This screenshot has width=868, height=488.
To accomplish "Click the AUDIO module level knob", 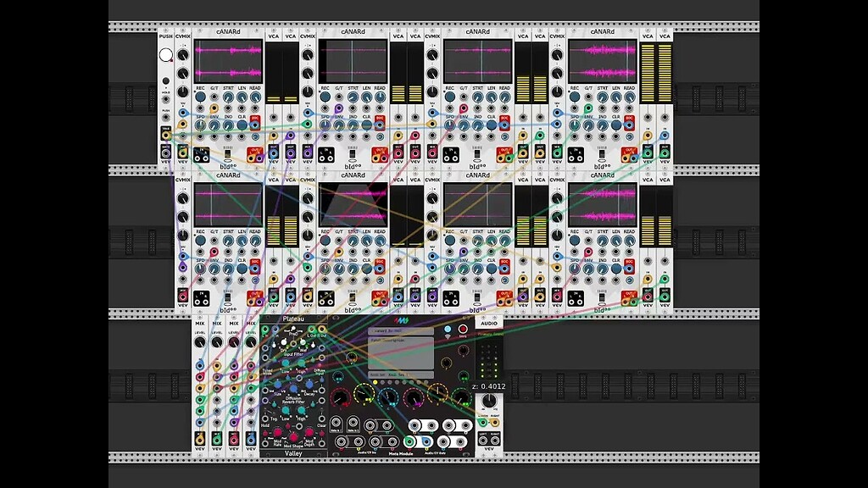I will point(489,401).
